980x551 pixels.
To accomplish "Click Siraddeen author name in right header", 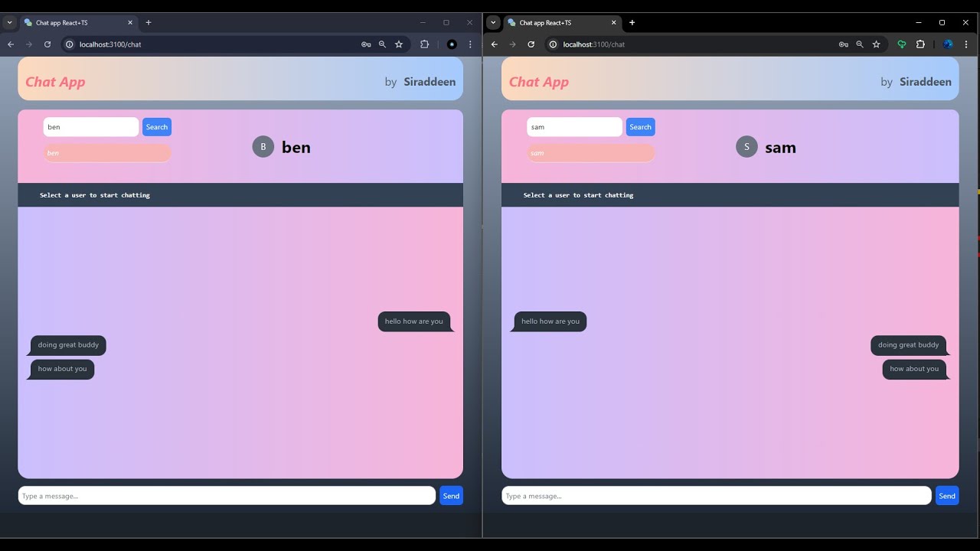I will (926, 82).
